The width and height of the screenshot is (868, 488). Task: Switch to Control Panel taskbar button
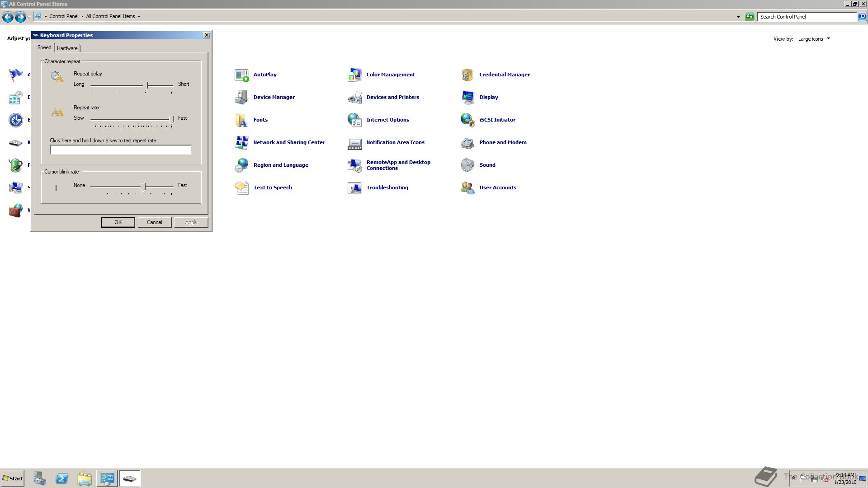107,479
